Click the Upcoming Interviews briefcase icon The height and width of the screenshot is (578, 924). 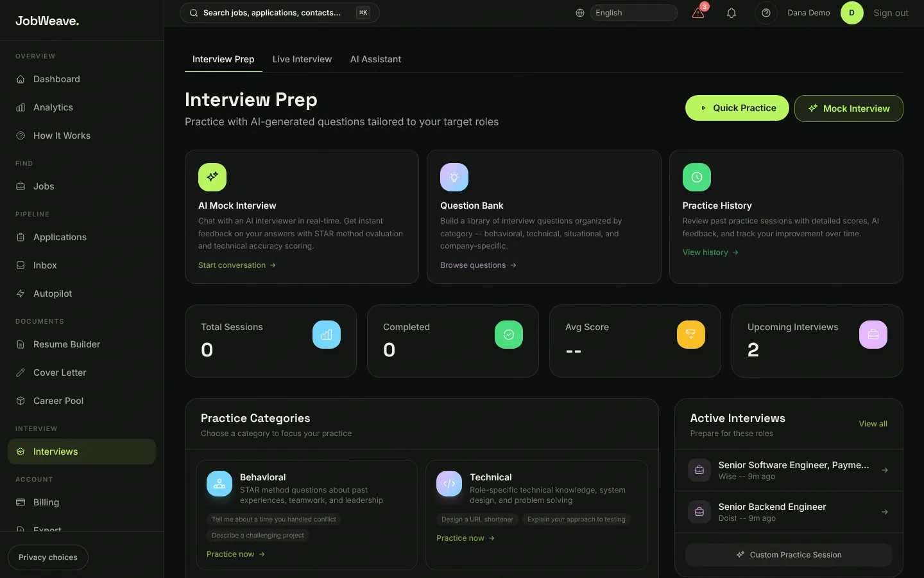(x=873, y=335)
